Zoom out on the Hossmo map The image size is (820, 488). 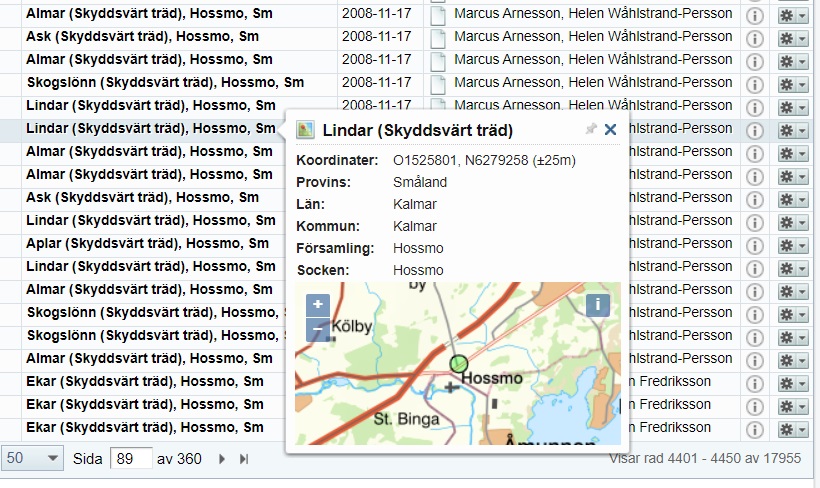[317, 327]
